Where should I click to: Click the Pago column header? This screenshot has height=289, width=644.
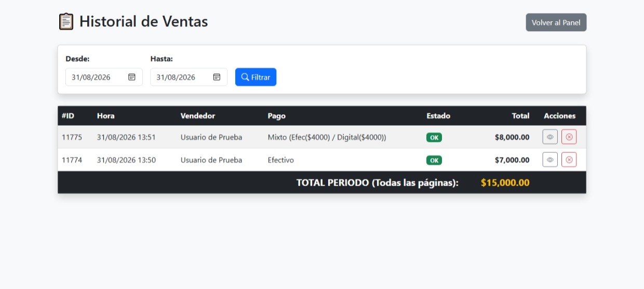(x=277, y=116)
